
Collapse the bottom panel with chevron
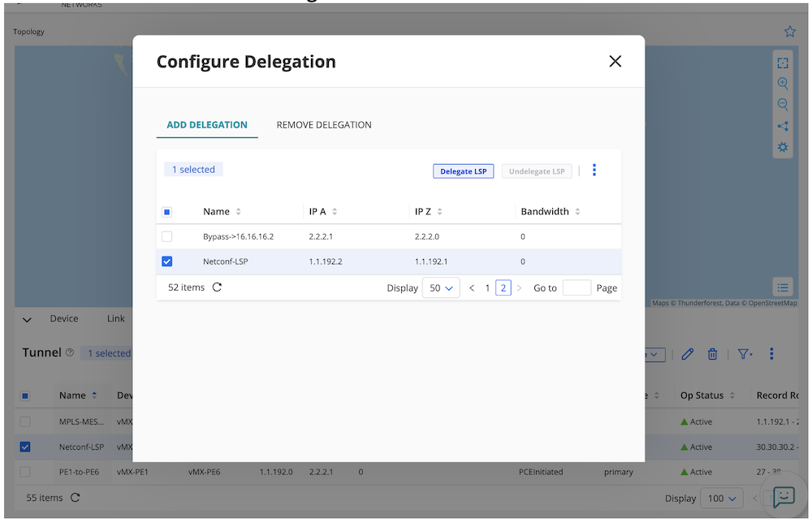28,320
